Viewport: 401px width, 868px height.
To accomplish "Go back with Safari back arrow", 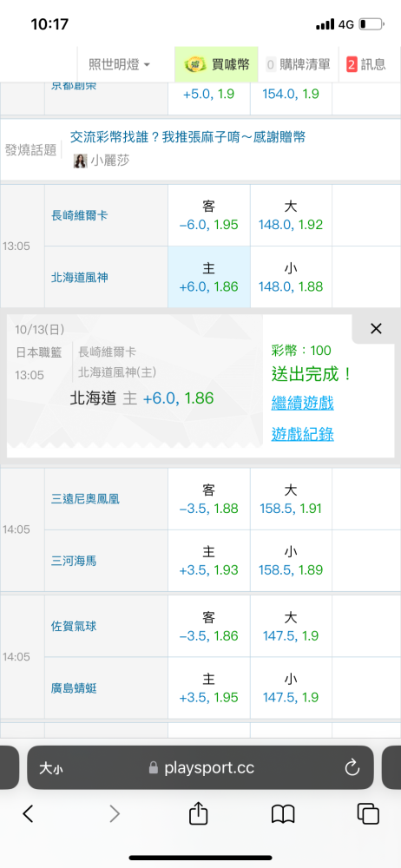I will [x=29, y=813].
